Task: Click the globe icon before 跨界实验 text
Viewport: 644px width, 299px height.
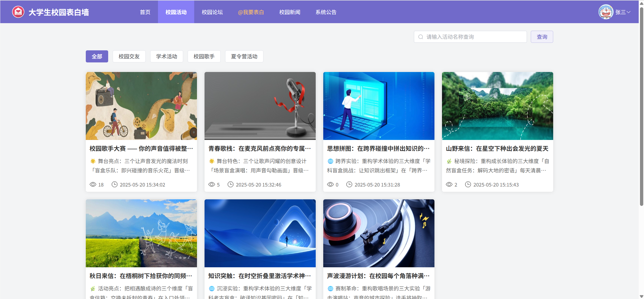Action: point(330,161)
